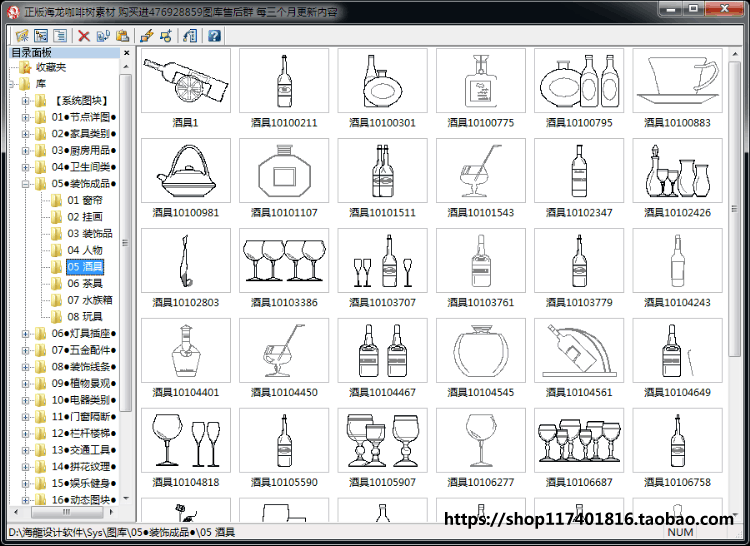Click the add block toolbar icon

(x=165, y=36)
